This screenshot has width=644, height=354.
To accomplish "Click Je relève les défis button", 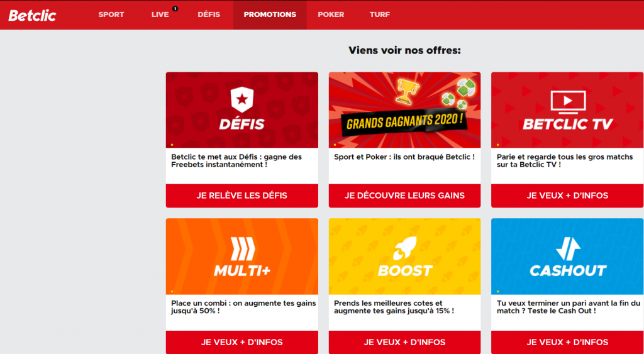I will (242, 196).
